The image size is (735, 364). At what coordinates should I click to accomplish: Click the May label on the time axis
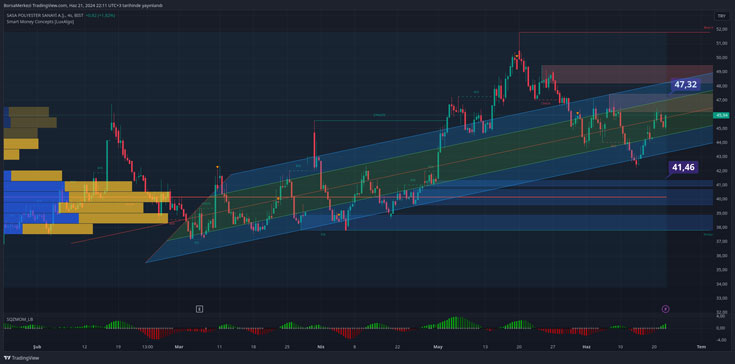(x=438, y=347)
